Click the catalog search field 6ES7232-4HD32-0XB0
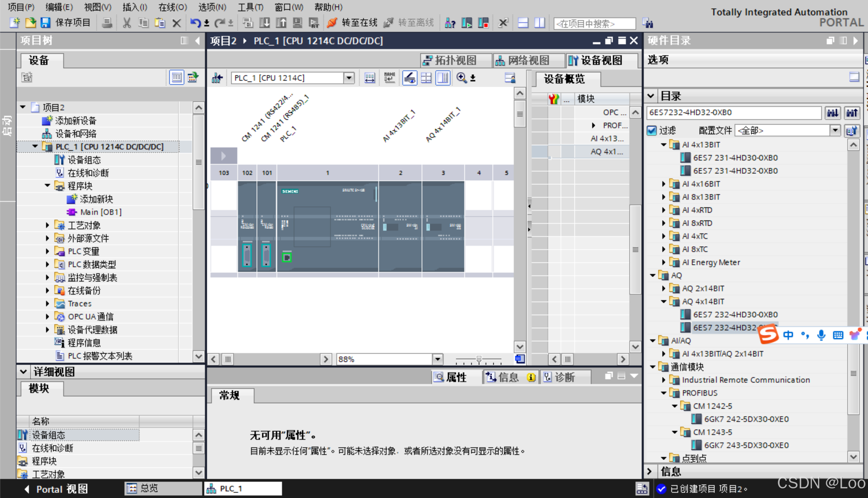Screen dimensions: 868x498 click(x=734, y=113)
